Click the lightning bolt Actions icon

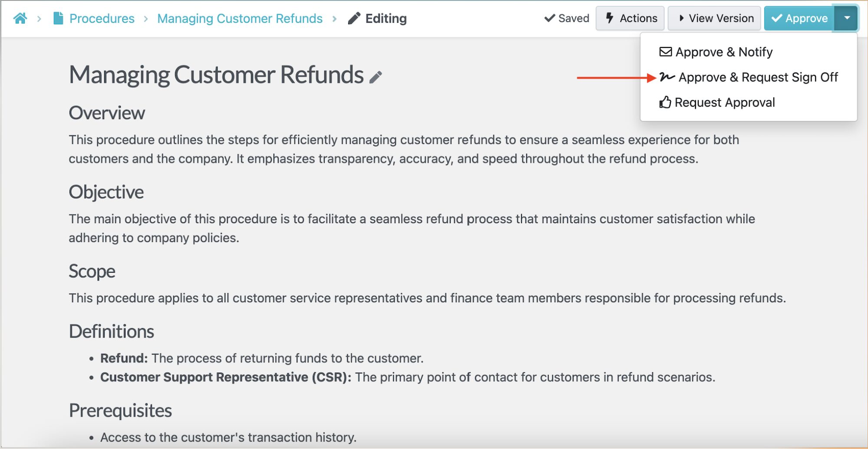[x=610, y=18]
